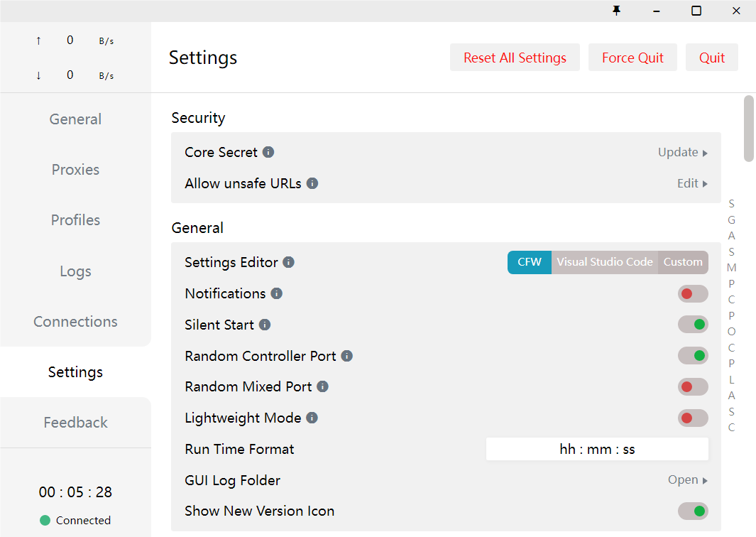This screenshot has height=537, width=756.
Task: Expand the Core Secret Update option
Action: point(682,152)
